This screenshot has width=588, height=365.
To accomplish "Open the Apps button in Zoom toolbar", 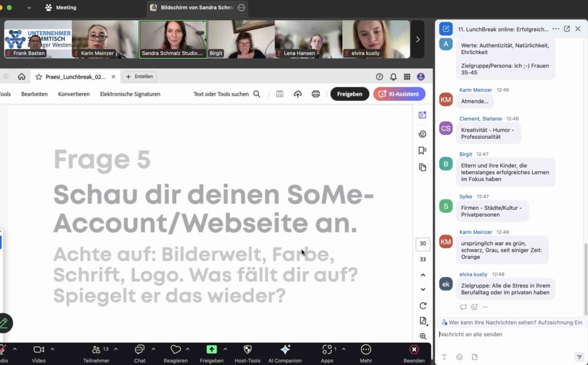I will tap(327, 354).
